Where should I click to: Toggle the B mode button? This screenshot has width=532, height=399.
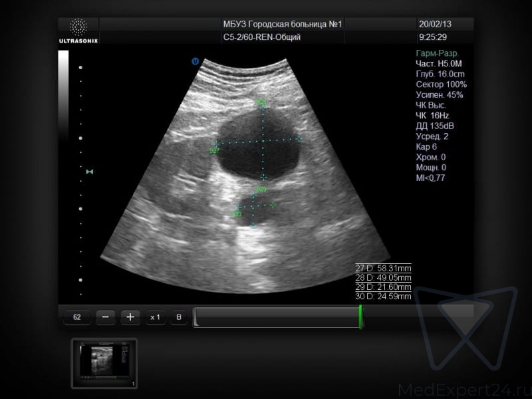[x=178, y=317]
